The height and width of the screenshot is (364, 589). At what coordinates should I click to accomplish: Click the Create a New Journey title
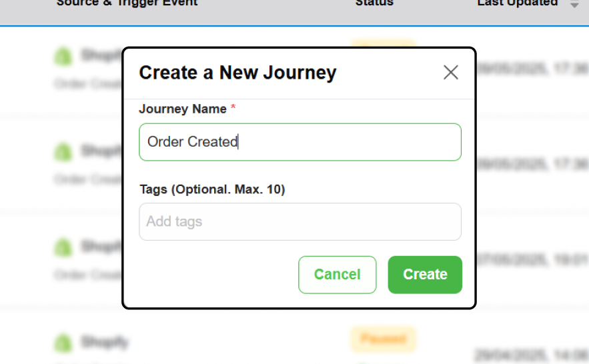tap(237, 73)
